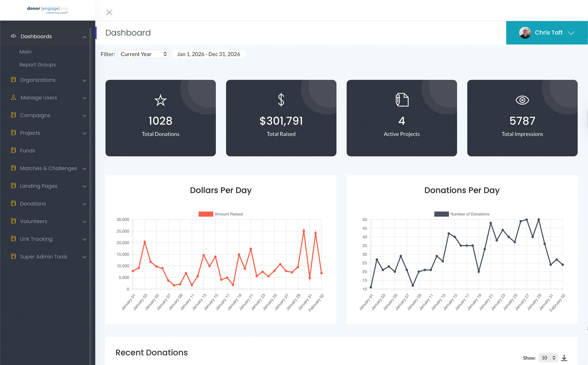The height and width of the screenshot is (365, 588).
Task: Click the dollar sign icon on Total Raised
Action: 281,100
